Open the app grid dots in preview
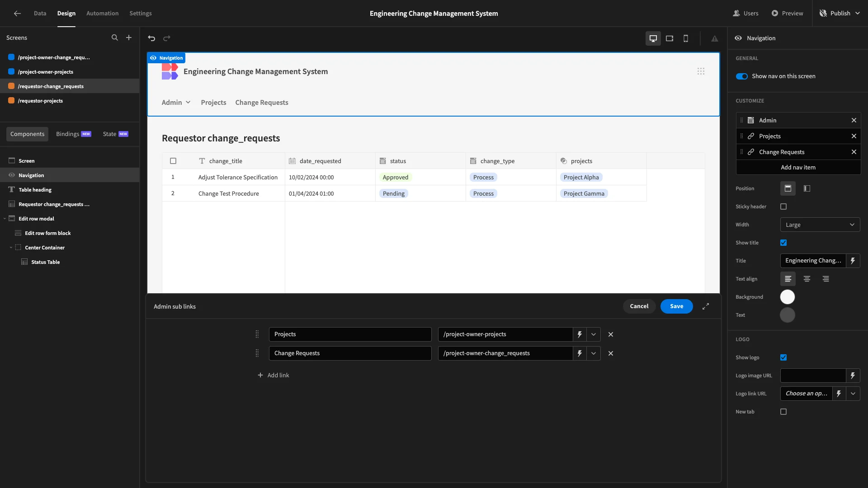The image size is (868, 488). coord(701,71)
